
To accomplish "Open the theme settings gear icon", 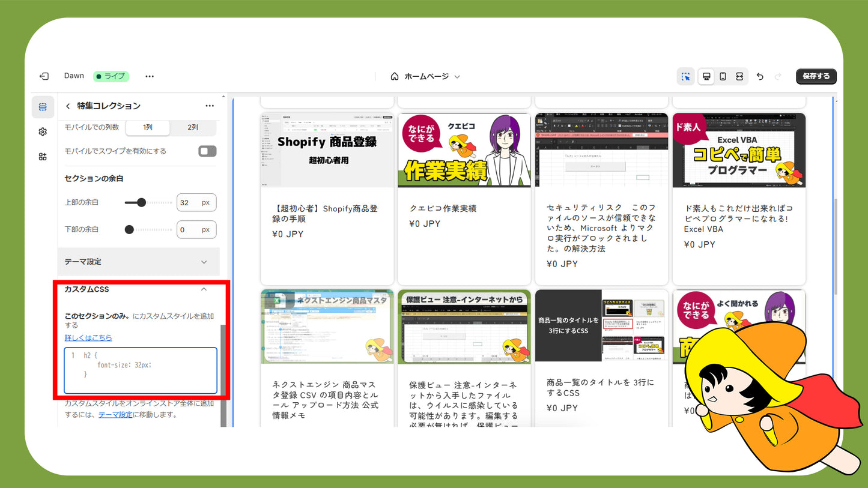I will (43, 131).
